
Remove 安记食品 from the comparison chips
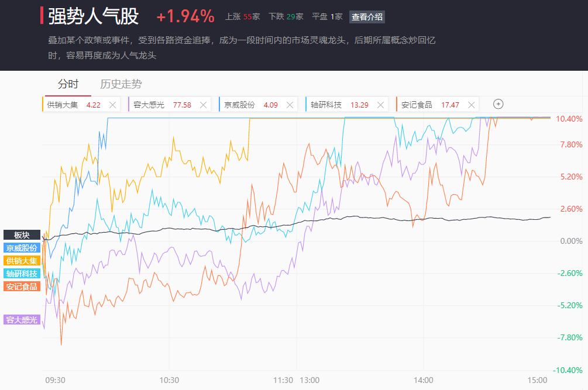[472, 105]
